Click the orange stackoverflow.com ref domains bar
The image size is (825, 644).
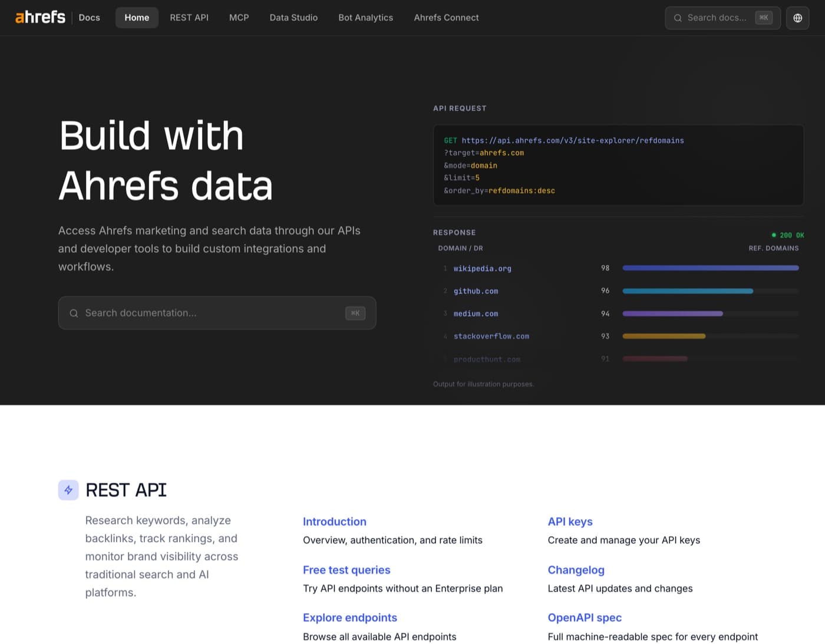(664, 336)
